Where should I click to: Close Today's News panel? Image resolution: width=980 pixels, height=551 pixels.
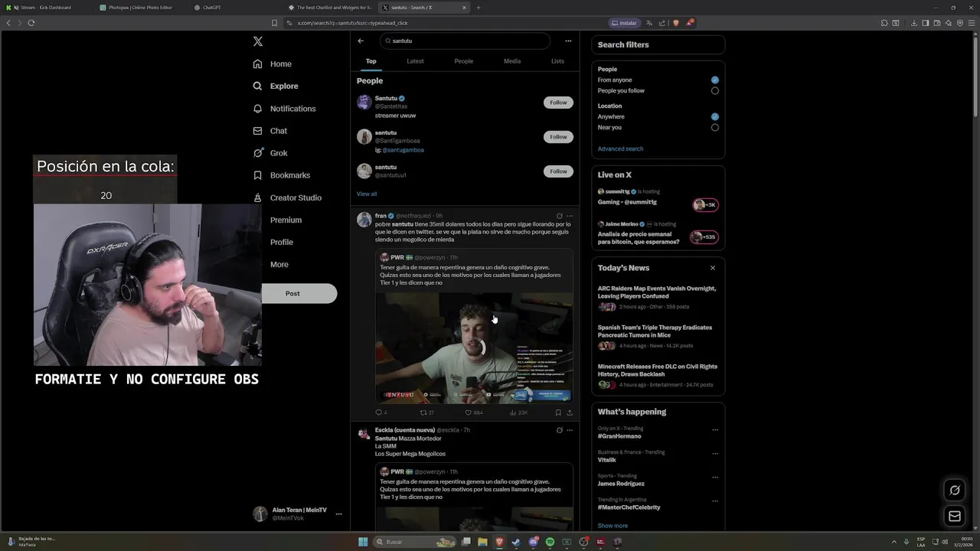pyautogui.click(x=712, y=268)
